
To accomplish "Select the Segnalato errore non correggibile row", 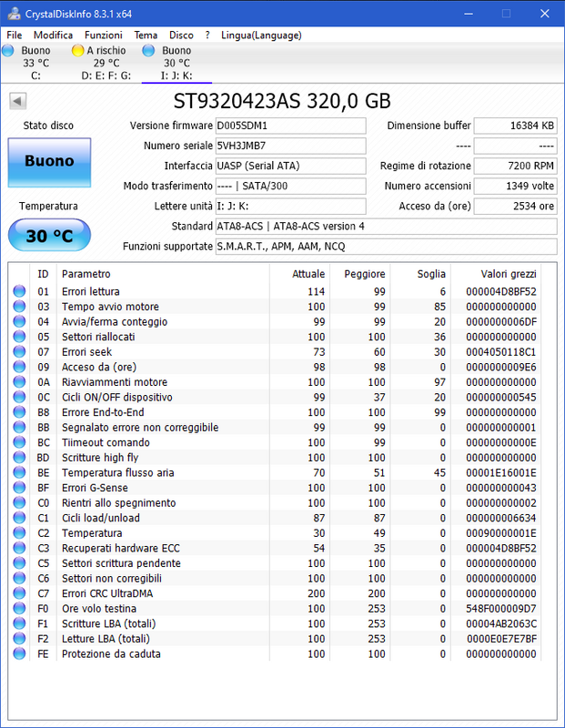I will click(275, 427).
